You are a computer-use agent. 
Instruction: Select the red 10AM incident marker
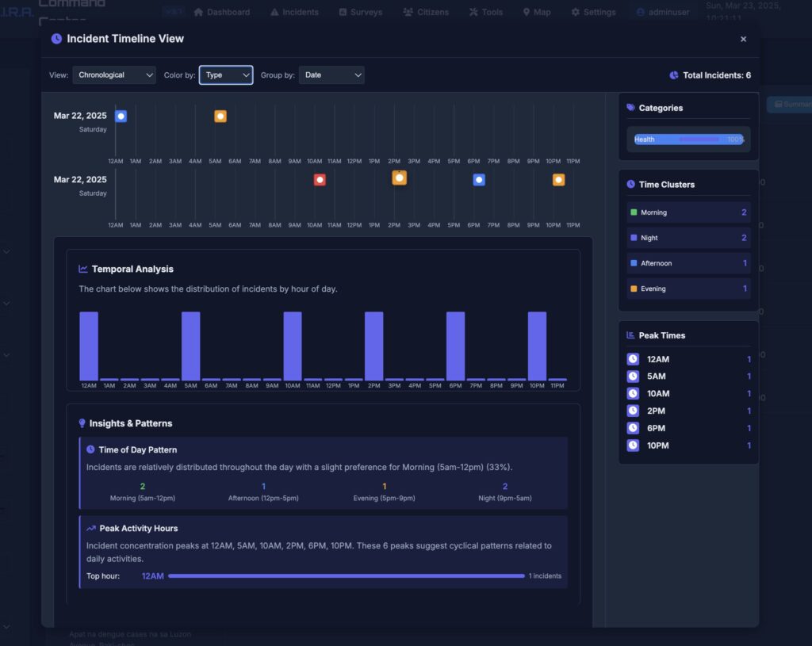coord(320,180)
